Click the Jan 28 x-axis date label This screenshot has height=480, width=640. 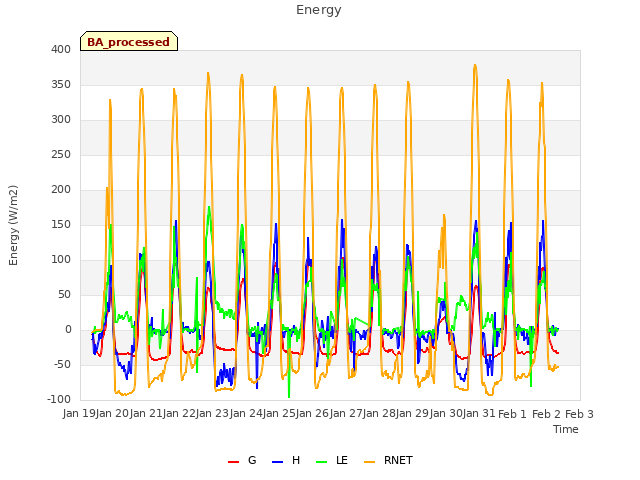[x=379, y=414]
